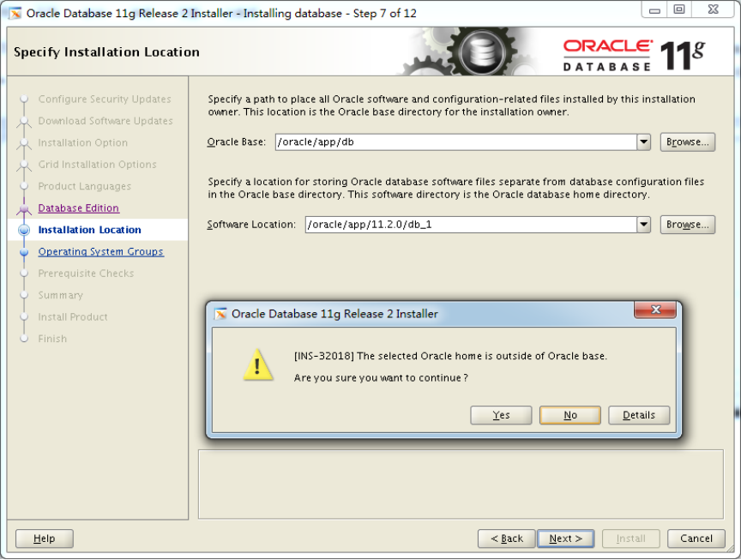The height and width of the screenshot is (560, 741).
Task: Browse for the Software Location directory
Action: click(x=687, y=225)
